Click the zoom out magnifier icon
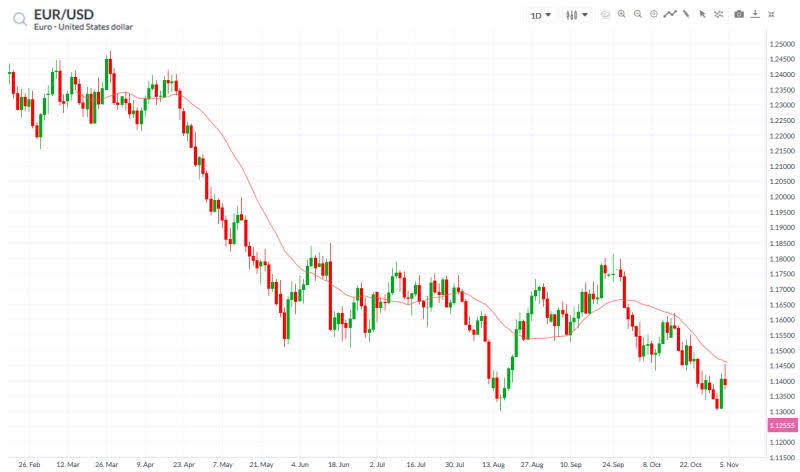 638,15
